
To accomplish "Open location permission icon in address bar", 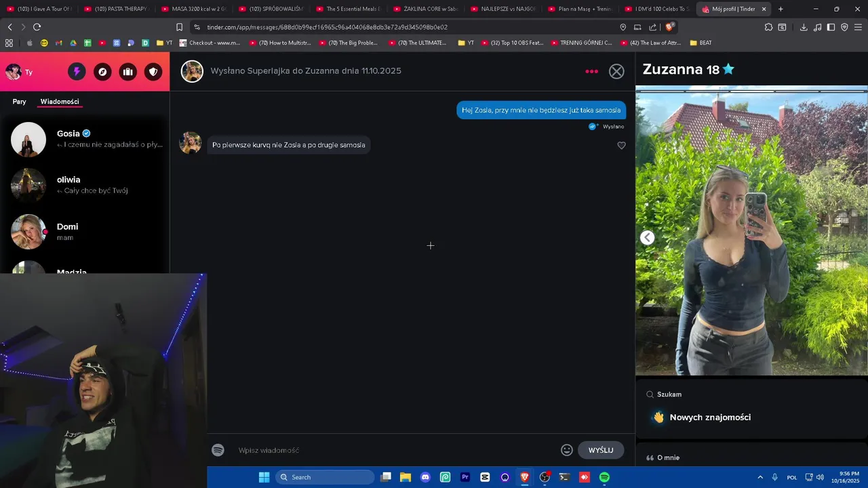I will 623,27.
